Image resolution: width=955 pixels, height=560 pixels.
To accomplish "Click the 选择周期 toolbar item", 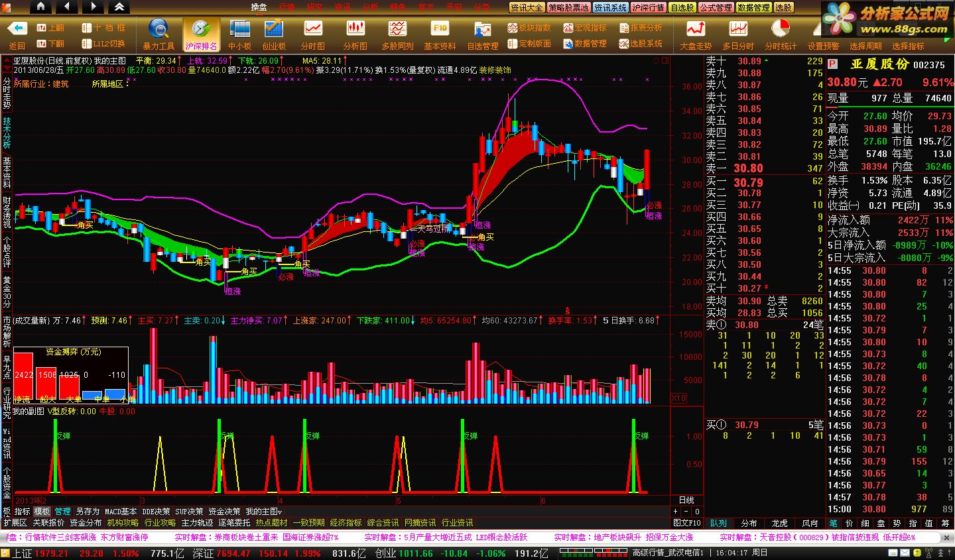I will 865,46.
